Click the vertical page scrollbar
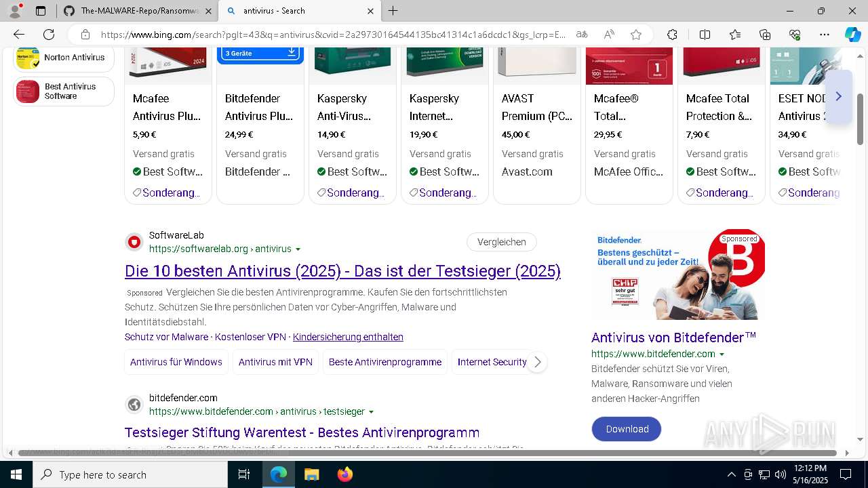The width and height of the screenshot is (868, 488). (861, 119)
